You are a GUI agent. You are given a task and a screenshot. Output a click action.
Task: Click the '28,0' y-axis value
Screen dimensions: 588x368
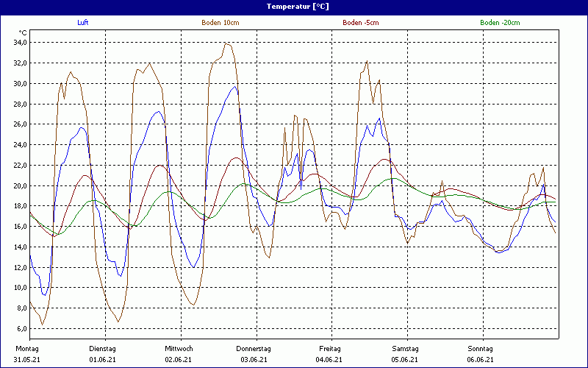(19, 104)
